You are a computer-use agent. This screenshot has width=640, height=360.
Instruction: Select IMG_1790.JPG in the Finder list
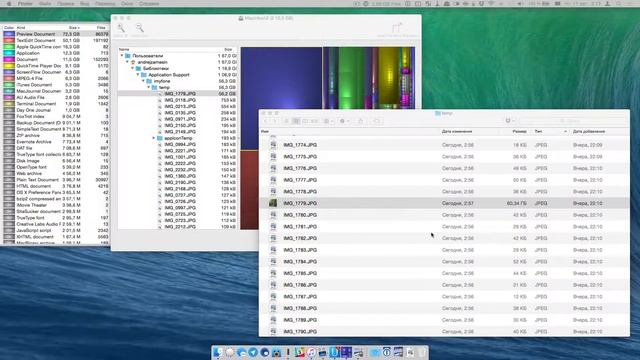(x=444, y=331)
